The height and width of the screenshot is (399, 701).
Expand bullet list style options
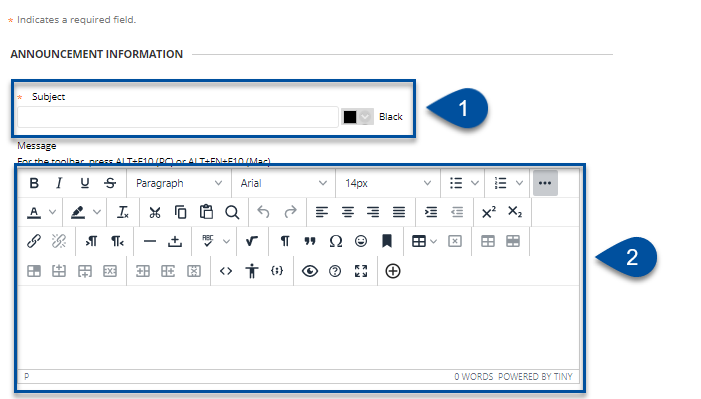475,183
